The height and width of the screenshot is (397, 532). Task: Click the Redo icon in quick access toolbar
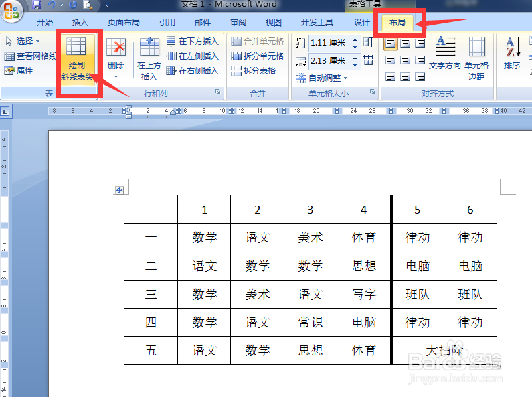click(73, 5)
